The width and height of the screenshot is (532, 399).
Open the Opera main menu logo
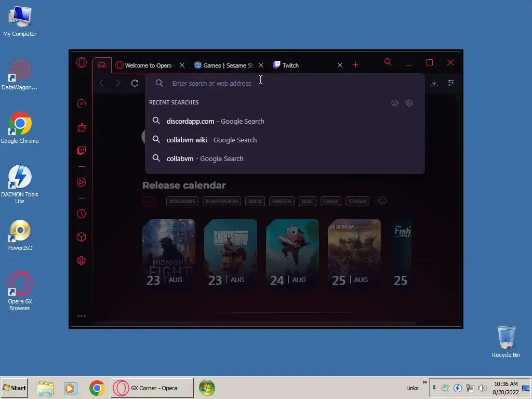coord(82,62)
